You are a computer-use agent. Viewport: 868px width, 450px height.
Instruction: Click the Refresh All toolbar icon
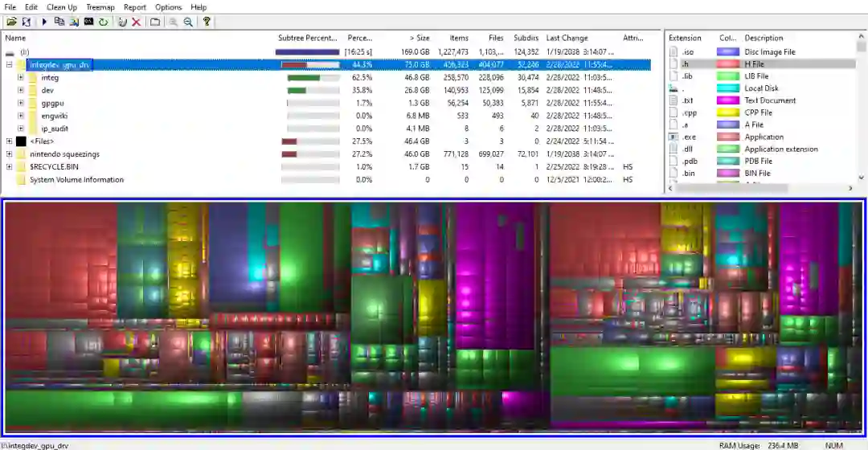tap(26, 22)
